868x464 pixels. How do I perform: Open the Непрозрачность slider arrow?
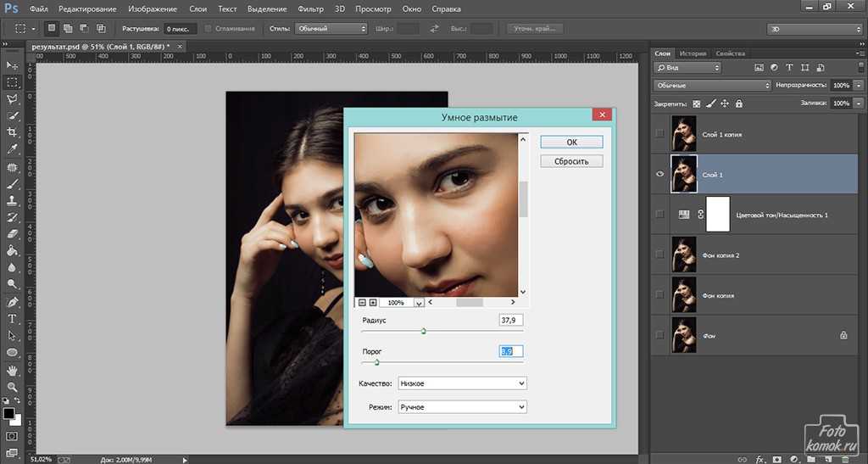(x=859, y=86)
